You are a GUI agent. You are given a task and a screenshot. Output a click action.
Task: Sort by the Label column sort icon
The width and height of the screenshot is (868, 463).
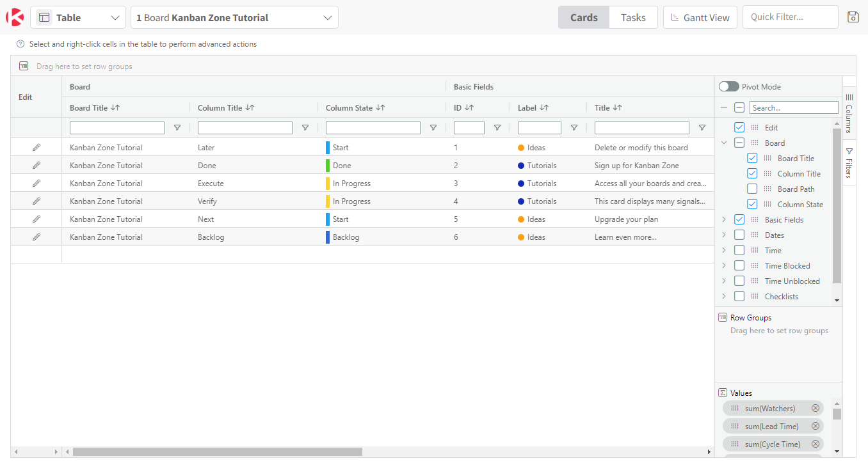click(543, 107)
